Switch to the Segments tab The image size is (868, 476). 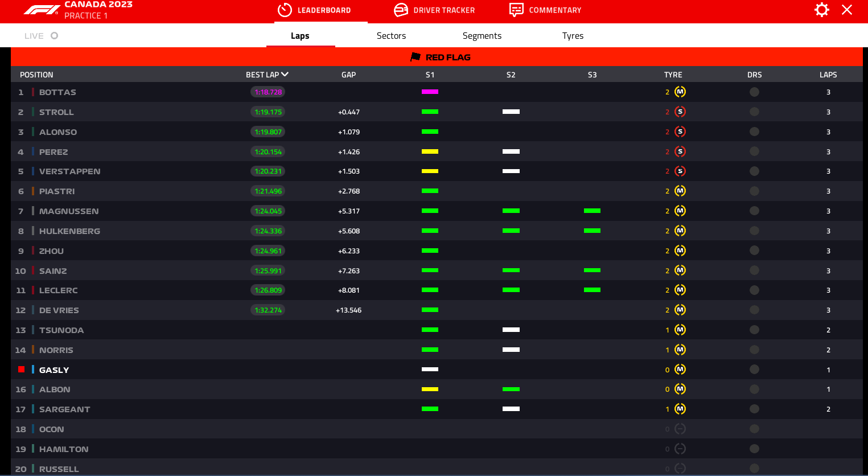[482, 36]
